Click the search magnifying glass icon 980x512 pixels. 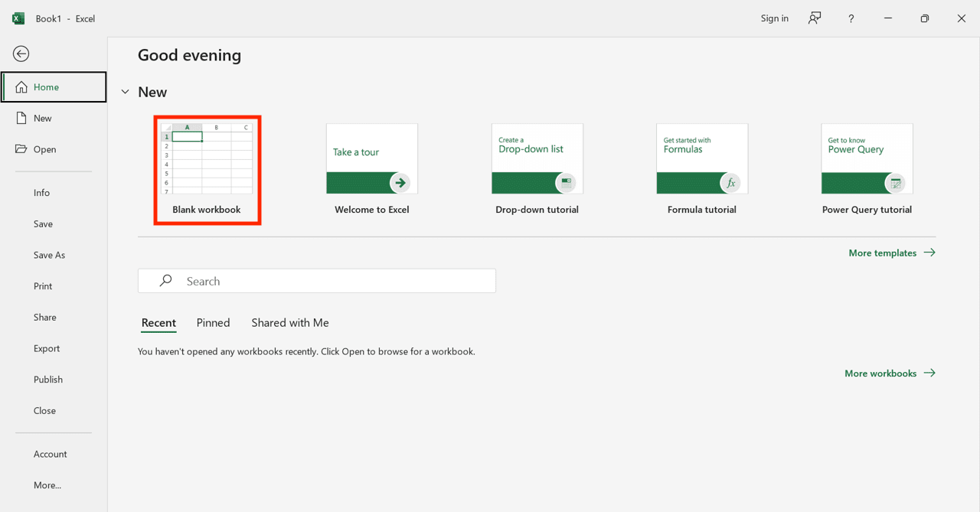165,281
